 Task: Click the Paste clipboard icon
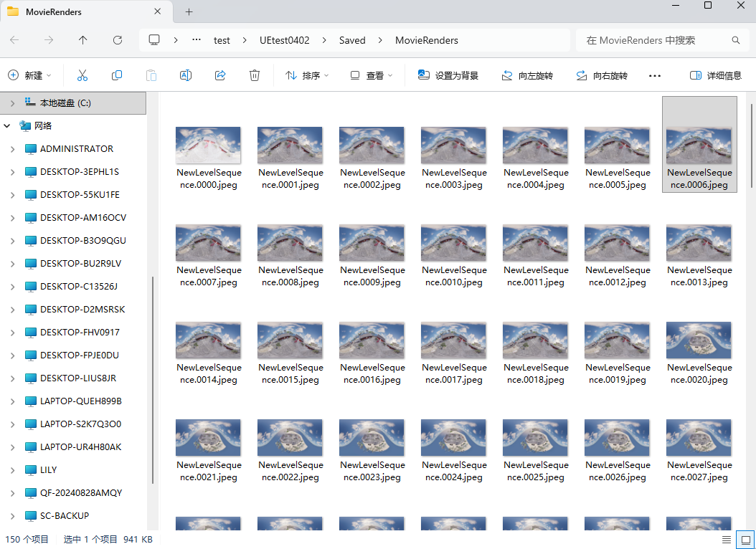(151, 75)
